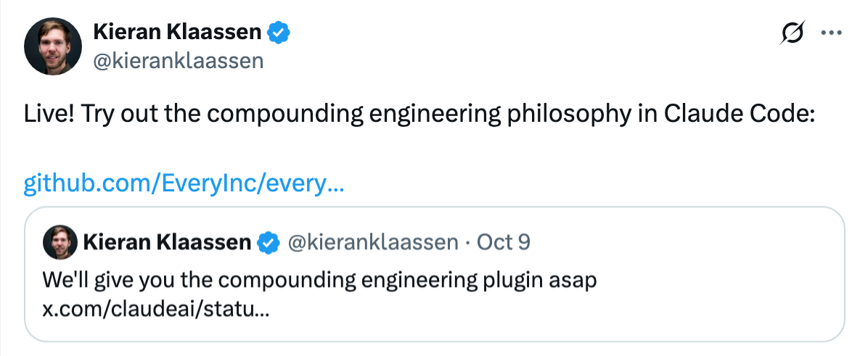Click the Kieran Klaassen name in the quoted post
This screenshot has width=868, height=356.
point(167,242)
